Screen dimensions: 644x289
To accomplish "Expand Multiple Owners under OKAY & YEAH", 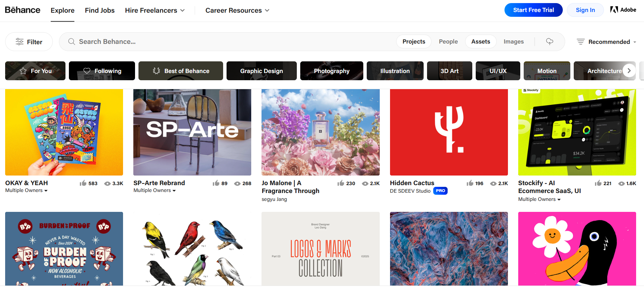I will pyautogui.click(x=26, y=190).
